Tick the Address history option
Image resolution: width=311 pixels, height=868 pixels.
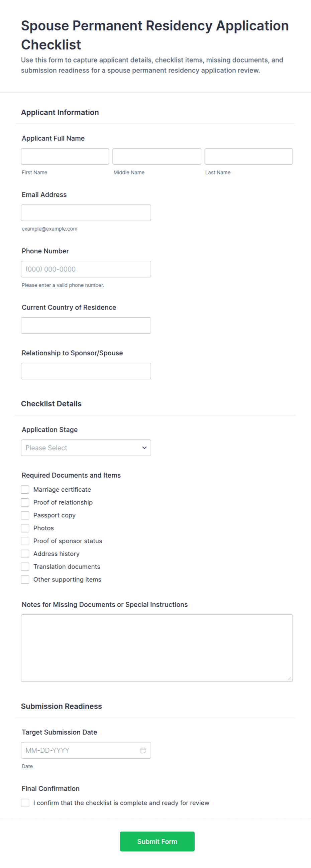coord(25,553)
